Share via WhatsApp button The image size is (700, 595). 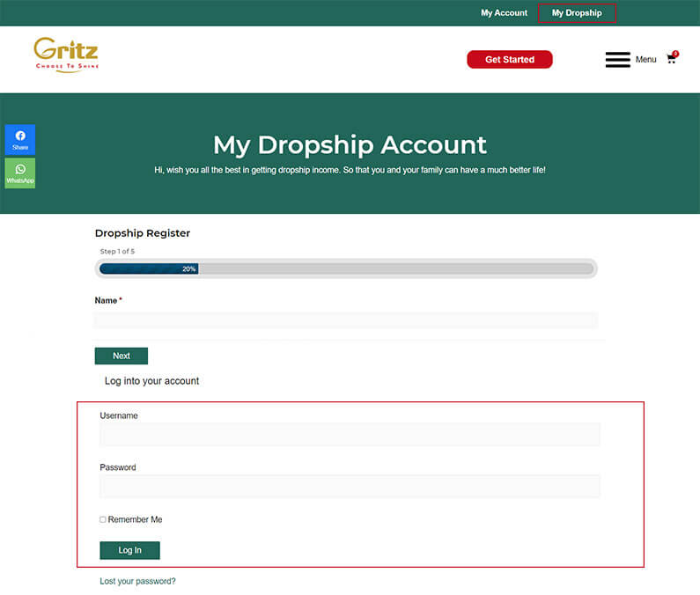coord(20,173)
